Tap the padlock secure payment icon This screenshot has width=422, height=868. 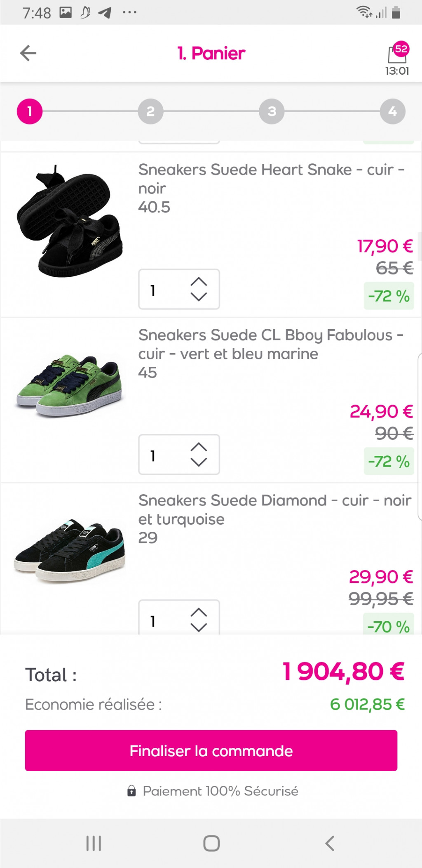131,791
